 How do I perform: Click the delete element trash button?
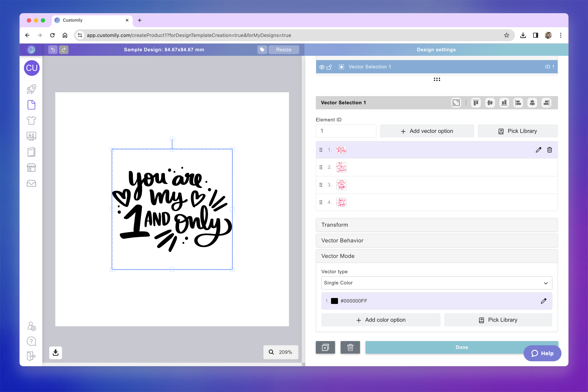tap(350, 347)
